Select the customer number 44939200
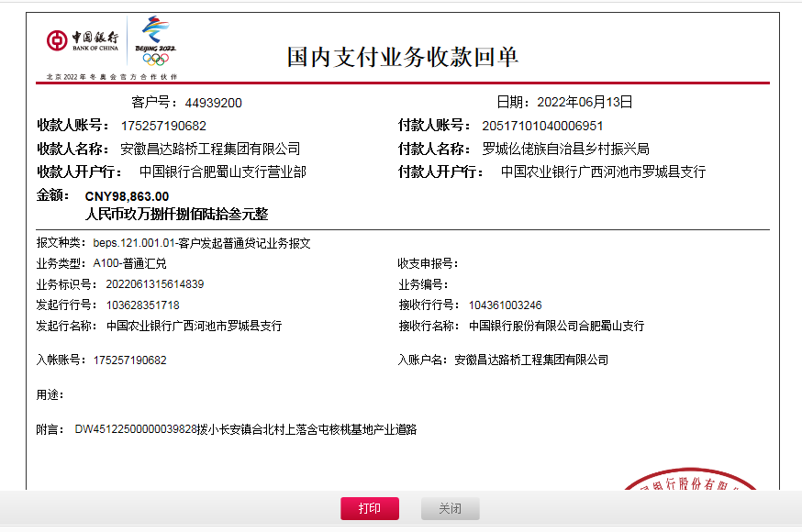The width and height of the screenshot is (802, 532). click(x=213, y=103)
